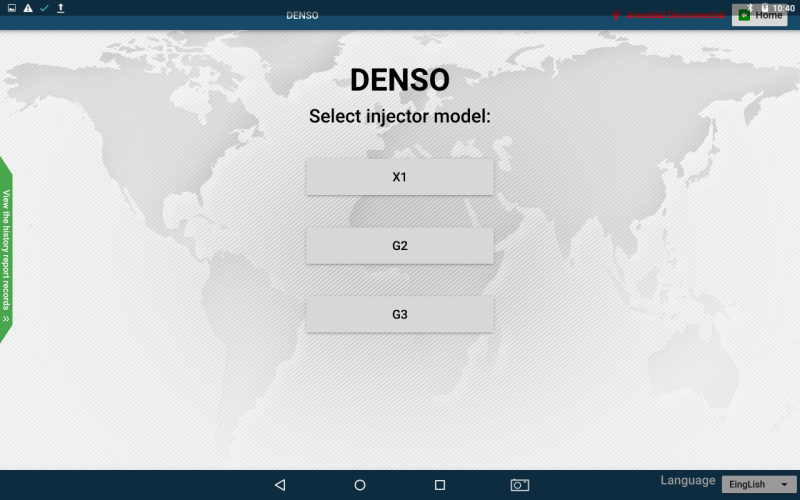
Task: Return to Home using the Home button
Action: (x=759, y=16)
